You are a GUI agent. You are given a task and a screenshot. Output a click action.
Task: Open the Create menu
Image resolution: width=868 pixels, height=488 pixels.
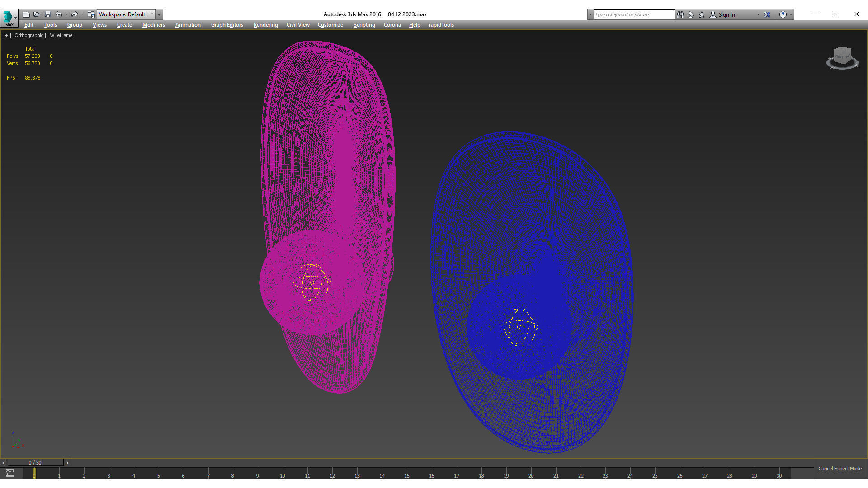pyautogui.click(x=124, y=25)
